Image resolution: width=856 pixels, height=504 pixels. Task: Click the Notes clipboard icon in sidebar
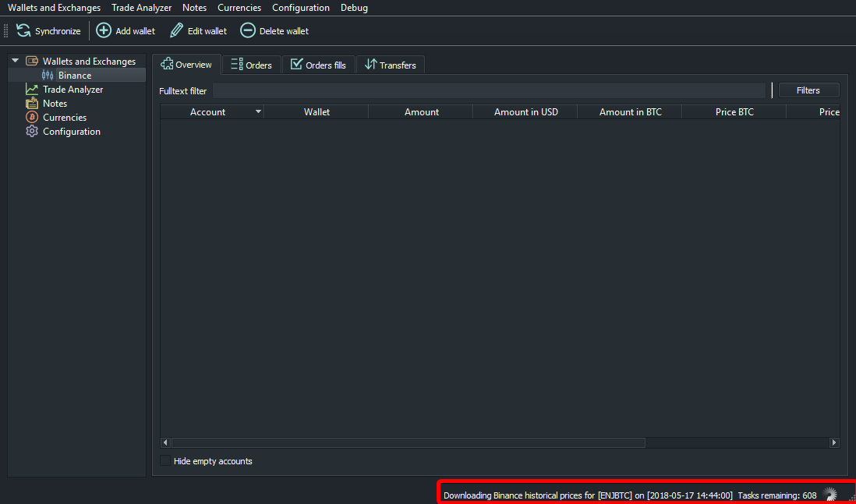pyautogui.click(x=32, y=103)
